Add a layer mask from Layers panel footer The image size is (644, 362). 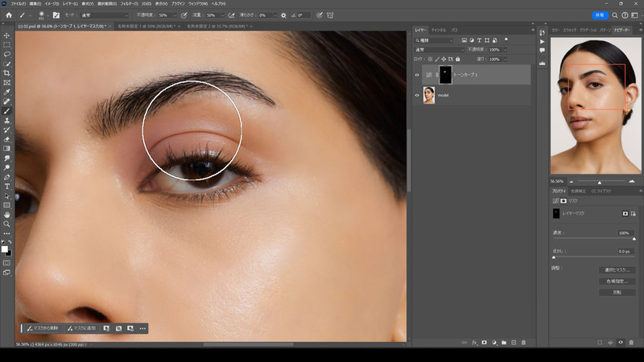coord(484,342)
